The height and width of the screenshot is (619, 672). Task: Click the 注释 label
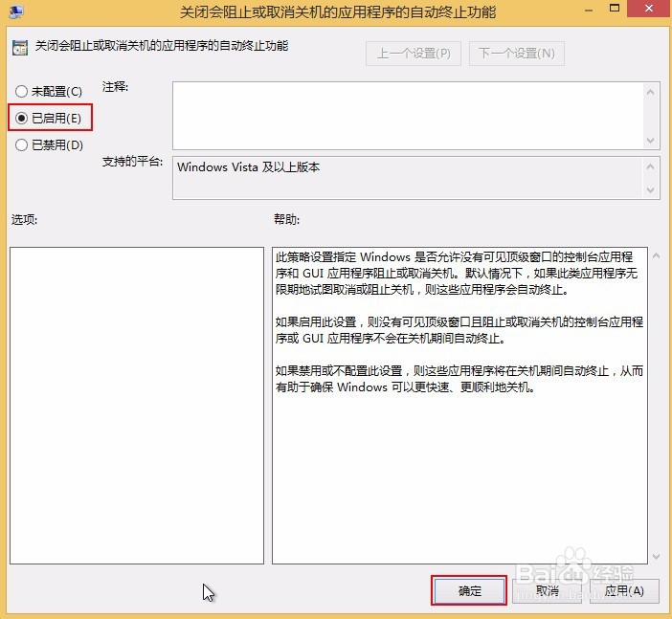pyautogui.click(x=115, y=86)
